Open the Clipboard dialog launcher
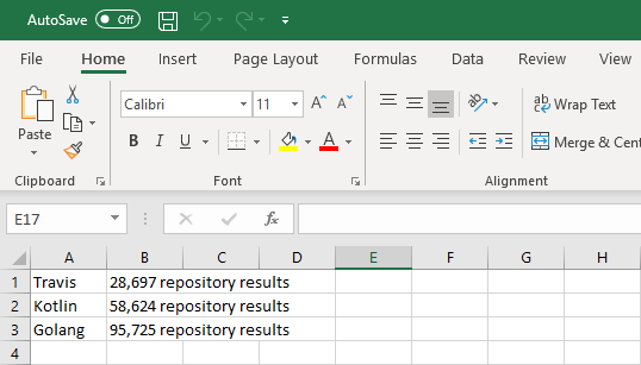Screen dimensions: 641x365 tap(101, 181)
